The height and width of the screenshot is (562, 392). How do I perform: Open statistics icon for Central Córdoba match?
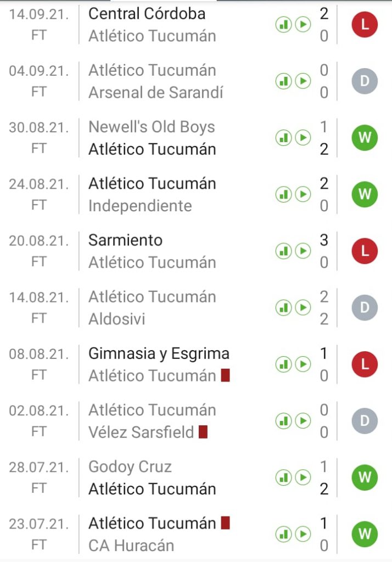pyautogui.click(x=283, y=25)
